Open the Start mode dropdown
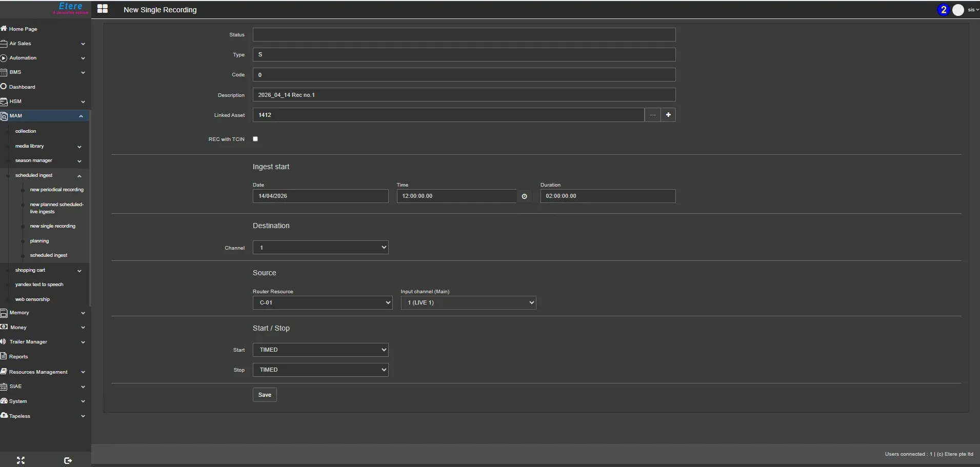The image size is (980, 467). 321,350
